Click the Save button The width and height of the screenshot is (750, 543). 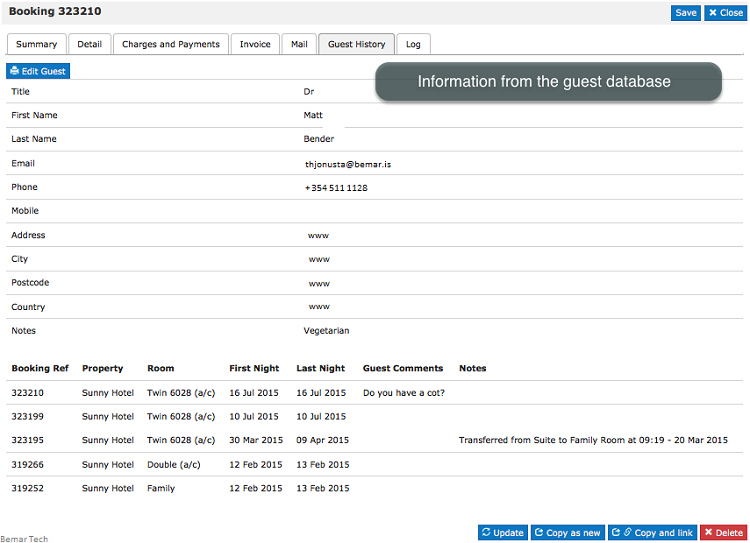(x=685, y=13)
